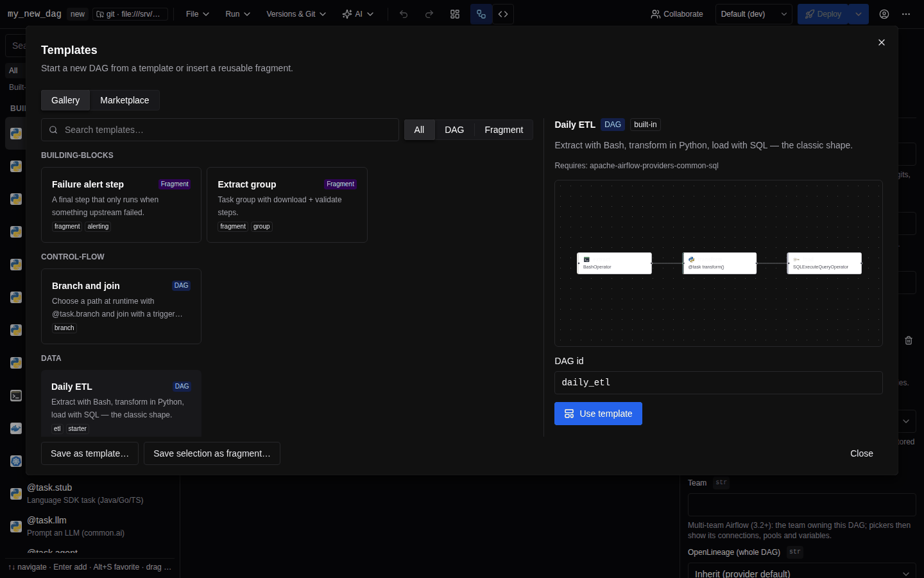Open the templates grid icon in toolbar
The width and height of the screenshot is (924, 578).
click(x=455, y=14)
